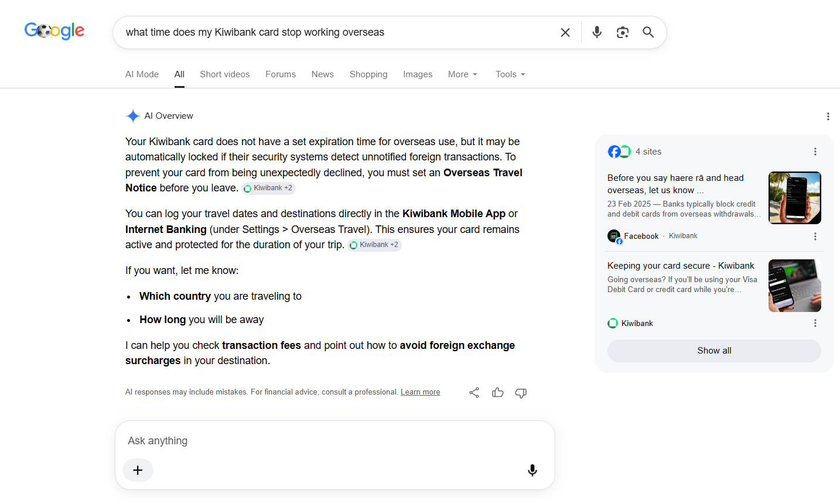Click the Google logo
840x504 pixels.
pyautogui.click(x=54, y=31)
